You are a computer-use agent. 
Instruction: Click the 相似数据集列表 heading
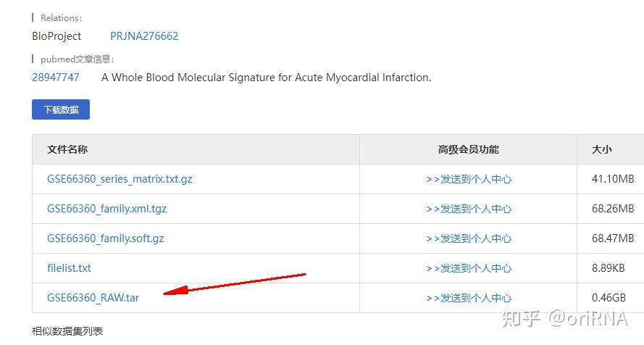click(67, 331)
